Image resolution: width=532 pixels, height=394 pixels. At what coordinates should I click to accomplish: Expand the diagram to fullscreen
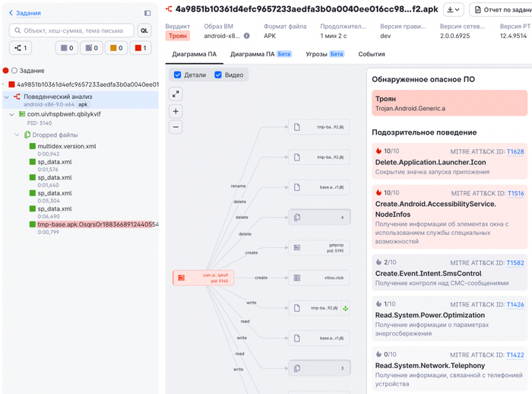[x=176, y=94]
